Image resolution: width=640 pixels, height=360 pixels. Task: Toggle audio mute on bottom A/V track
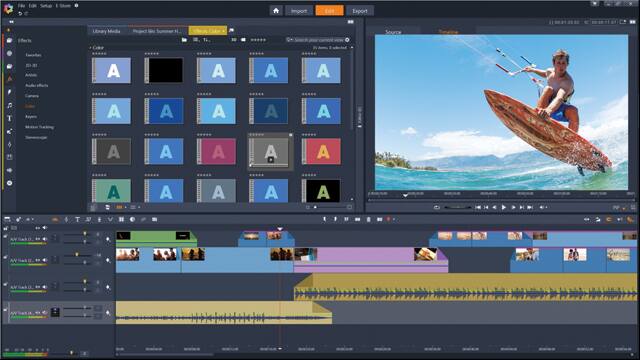tap(45, 313)
